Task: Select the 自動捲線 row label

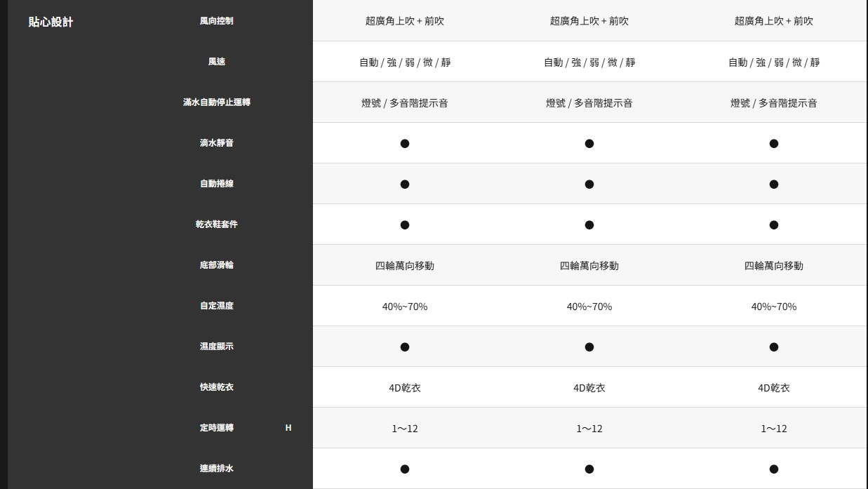Action: coord(216,184)
